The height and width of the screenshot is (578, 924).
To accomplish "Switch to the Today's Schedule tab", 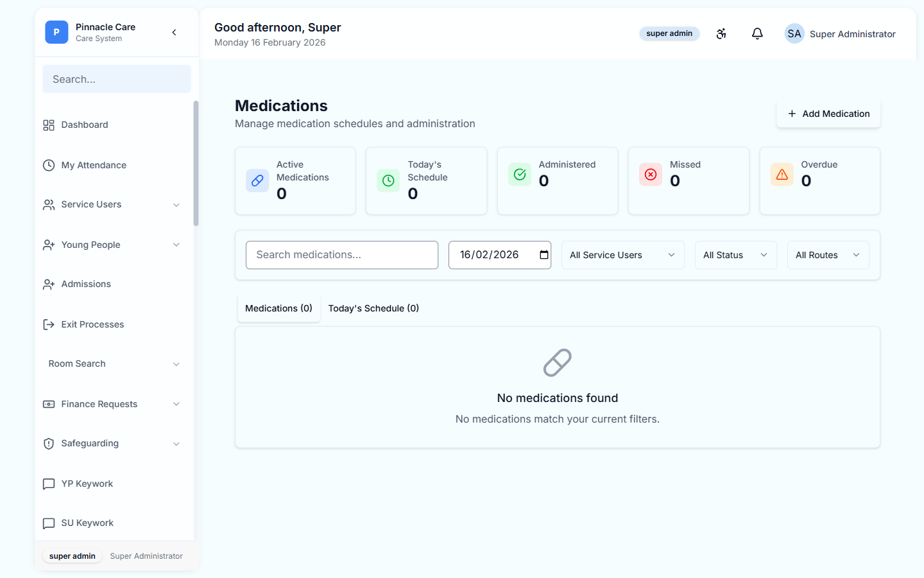I will coord(373,308).
